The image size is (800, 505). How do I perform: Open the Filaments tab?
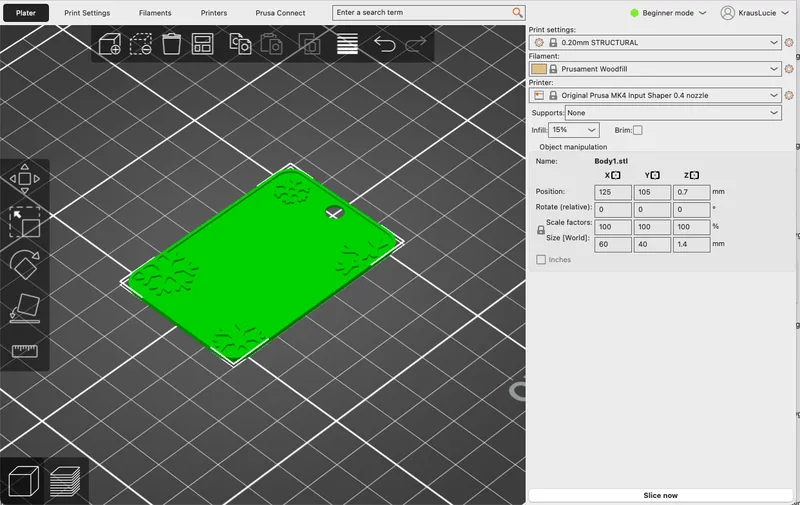tap(155, 13)
